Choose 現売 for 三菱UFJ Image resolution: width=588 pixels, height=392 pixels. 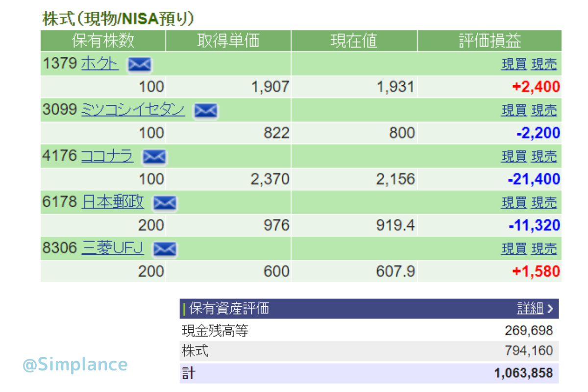(544, 248)
